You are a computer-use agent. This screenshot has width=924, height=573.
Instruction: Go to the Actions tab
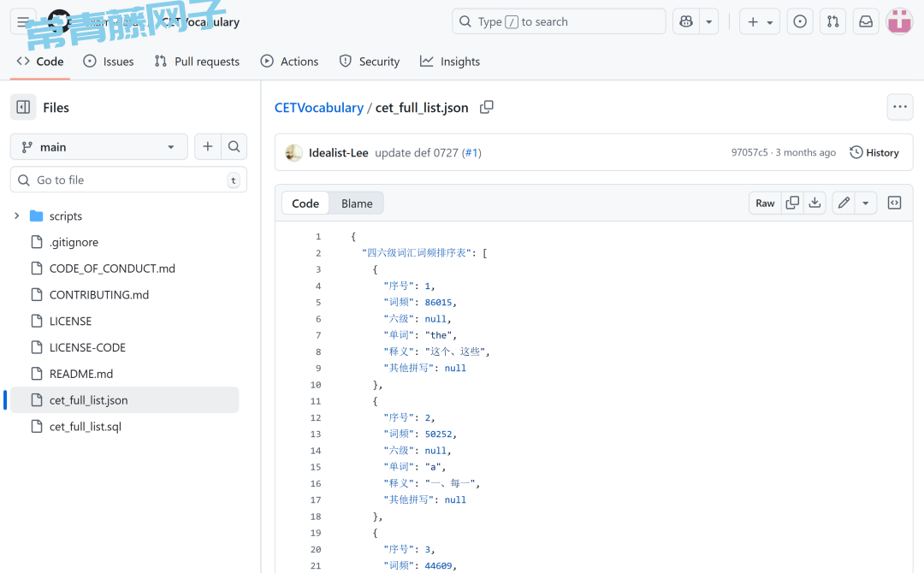pyautogui.click(x=289, y=62)
